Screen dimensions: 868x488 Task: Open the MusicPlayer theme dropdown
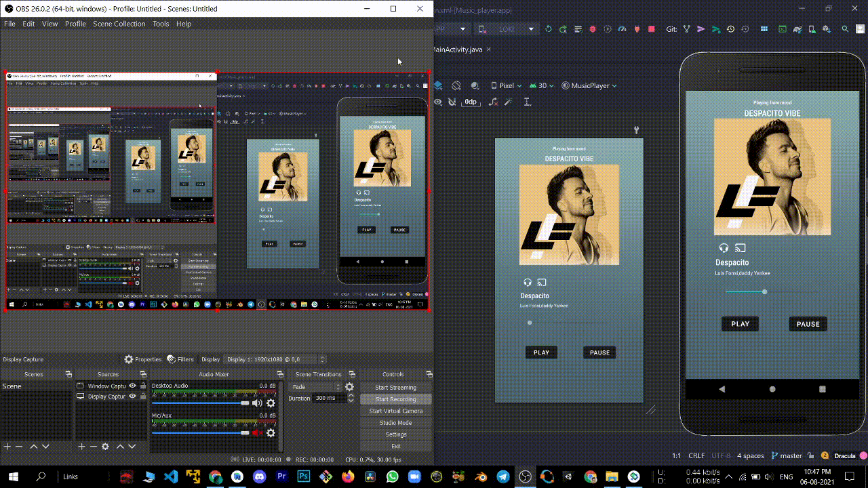[588, 85]
